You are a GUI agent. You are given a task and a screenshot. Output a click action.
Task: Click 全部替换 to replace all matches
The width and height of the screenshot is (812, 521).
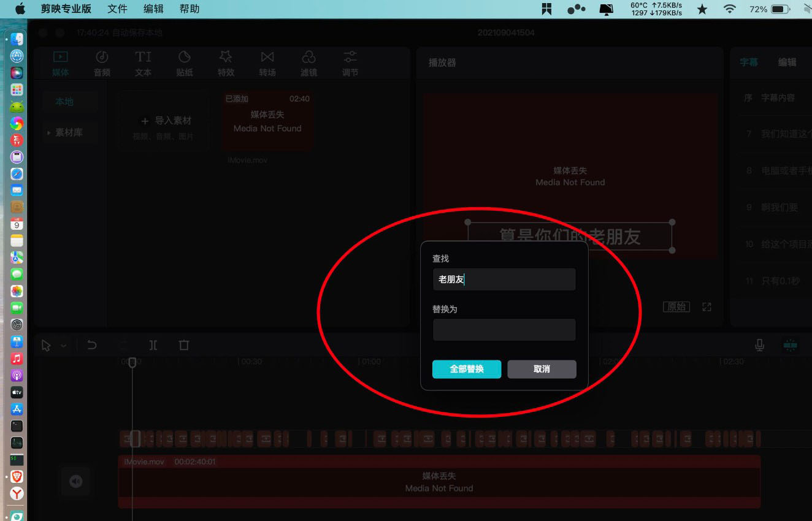467,369
